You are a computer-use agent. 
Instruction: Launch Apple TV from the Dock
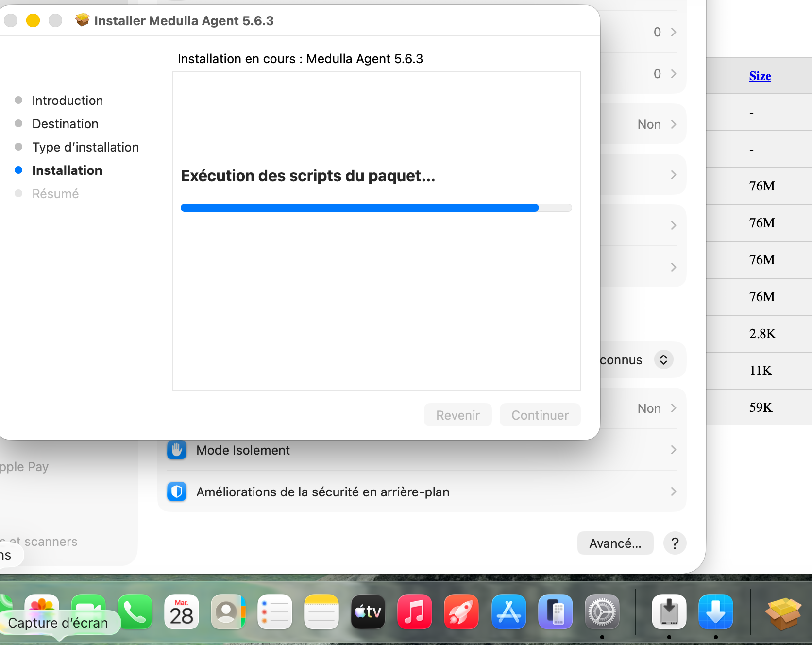368,612
